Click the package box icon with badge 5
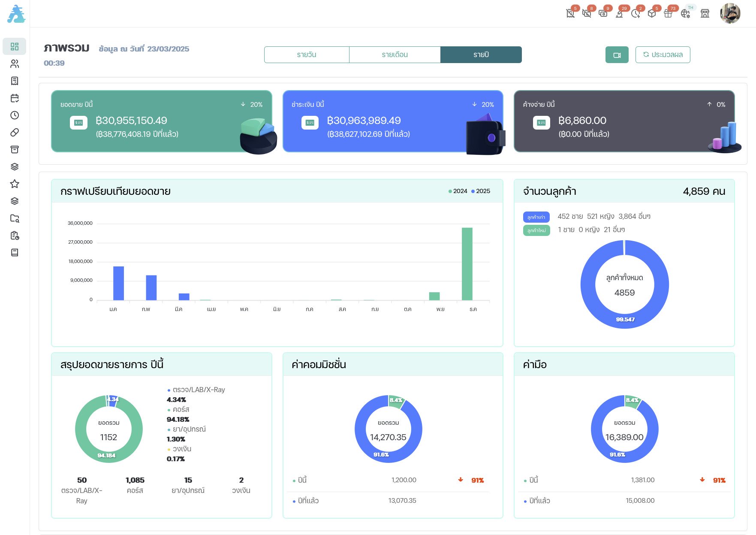 point(652,14)
